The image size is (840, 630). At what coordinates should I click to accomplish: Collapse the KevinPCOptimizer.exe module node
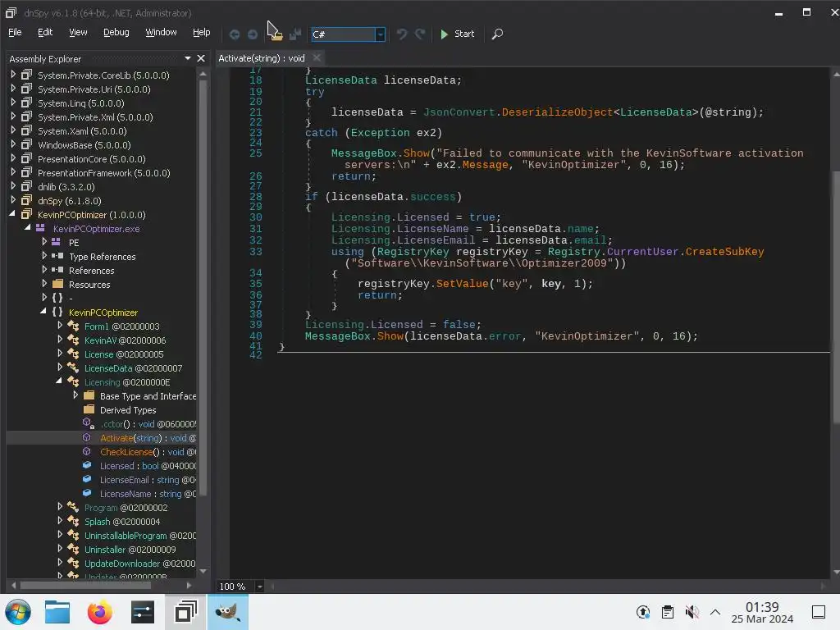click(x=27, y=228)
